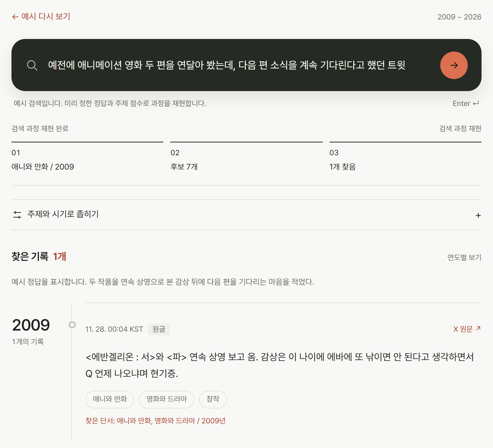The width and height of the screenshot is (493, 448).
Task: Expand '주제와 시기로 좁히기' section
Action: click(x=246, y=215)
